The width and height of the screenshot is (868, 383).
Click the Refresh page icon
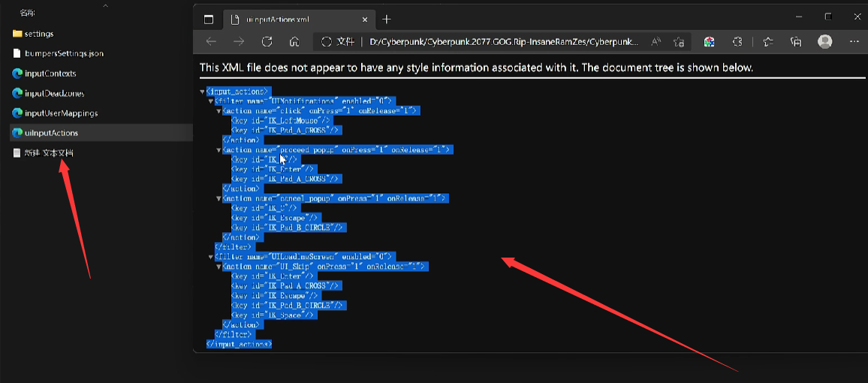point(267,41)
